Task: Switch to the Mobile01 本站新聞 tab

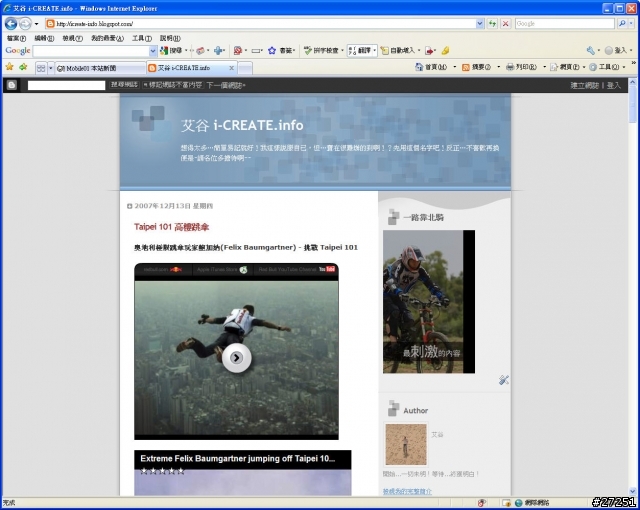Action: [100, 68]
